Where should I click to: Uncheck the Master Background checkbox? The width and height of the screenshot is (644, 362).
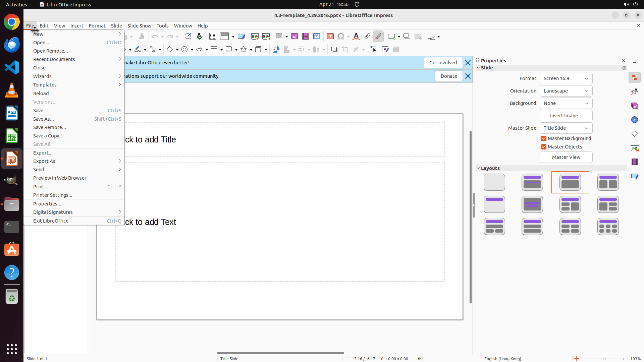pyautogui.click(x=544, y=138)
